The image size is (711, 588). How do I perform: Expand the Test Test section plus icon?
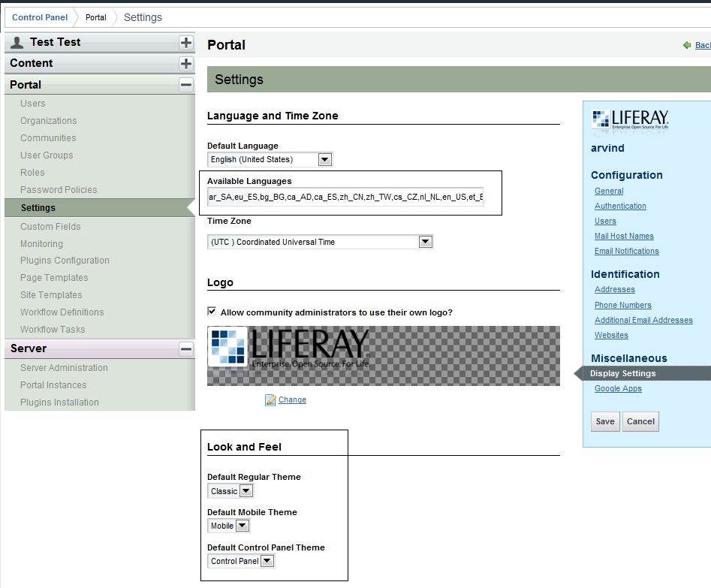coord(186,43)
